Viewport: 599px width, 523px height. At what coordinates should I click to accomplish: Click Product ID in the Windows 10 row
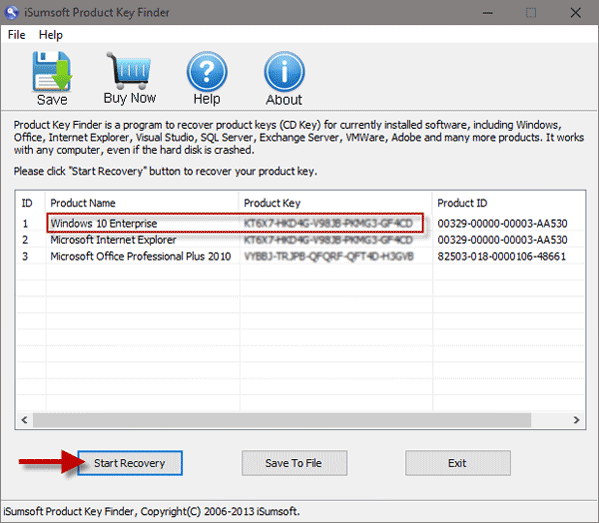pyautogui.click(x=502, y=223)
